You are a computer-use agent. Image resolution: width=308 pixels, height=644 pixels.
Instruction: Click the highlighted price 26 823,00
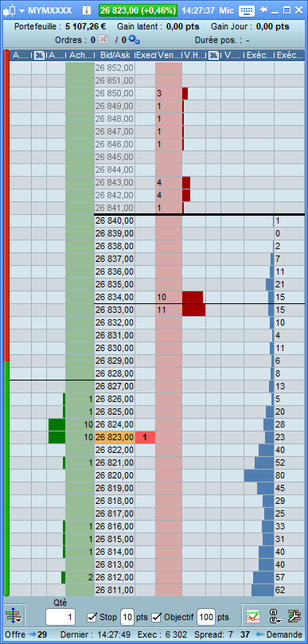[115, 437]
